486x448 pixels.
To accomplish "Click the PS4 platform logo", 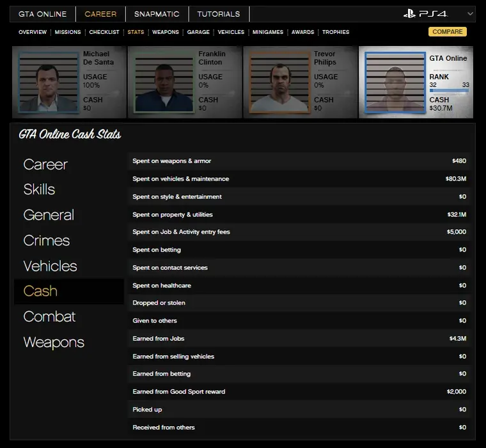I will point(426,14).
